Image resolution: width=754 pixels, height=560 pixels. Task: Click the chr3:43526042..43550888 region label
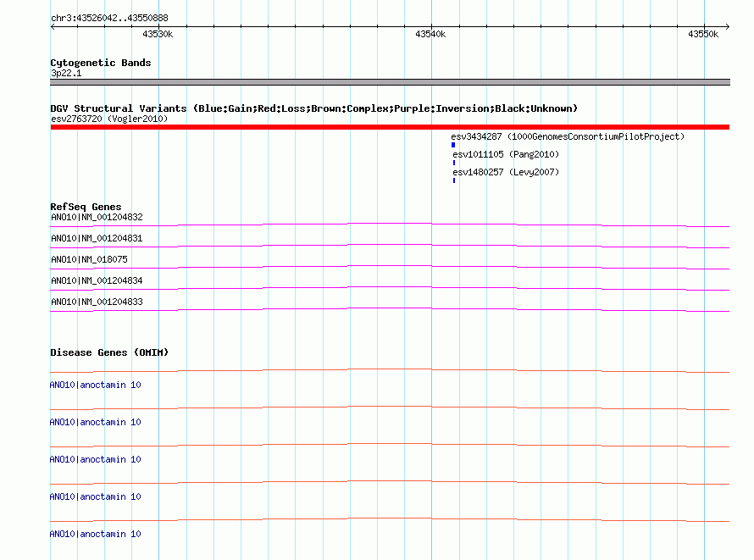109,19
